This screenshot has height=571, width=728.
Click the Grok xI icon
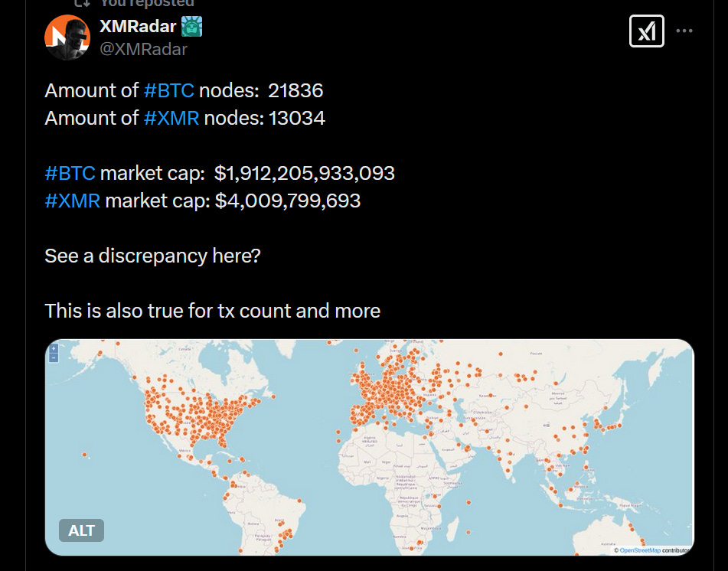(646, 31)
